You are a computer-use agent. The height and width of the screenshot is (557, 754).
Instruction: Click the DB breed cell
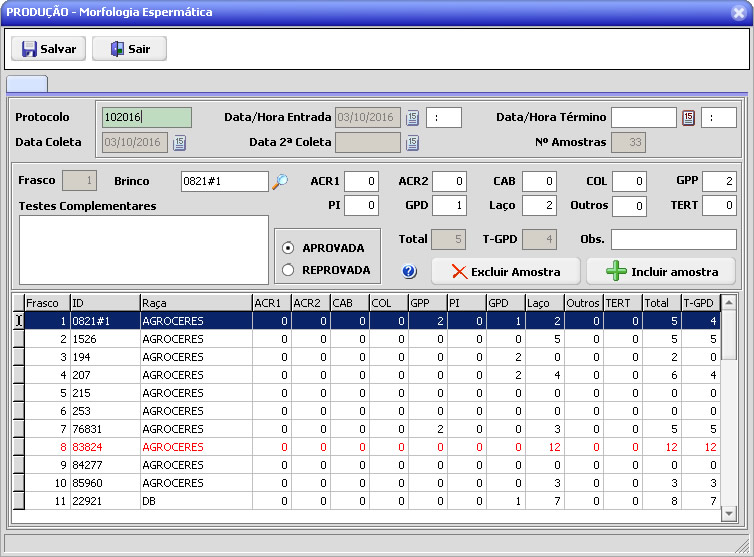click(196, 501)
